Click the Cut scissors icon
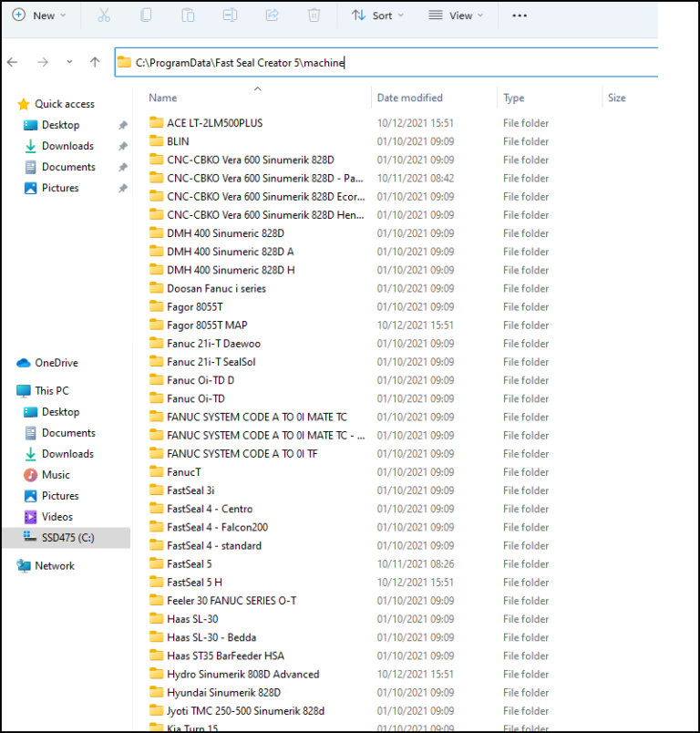 coord(104,15)
